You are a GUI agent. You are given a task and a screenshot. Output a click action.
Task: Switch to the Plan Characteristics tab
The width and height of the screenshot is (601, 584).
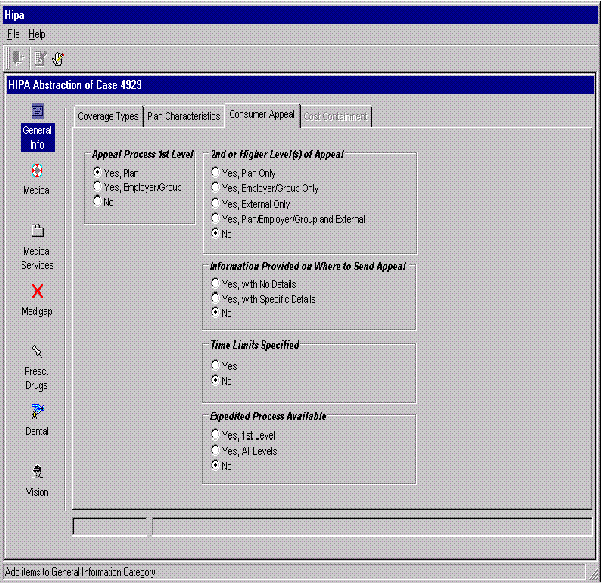coord(183,116)
